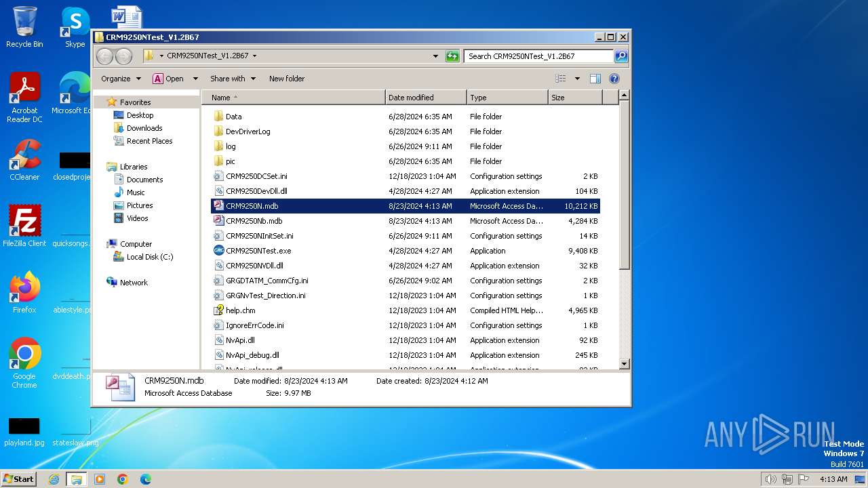The height and width of the screenshot is (488, 868).
Task: Open the FileZilla Client desktop icon
Action: point(24,226)
